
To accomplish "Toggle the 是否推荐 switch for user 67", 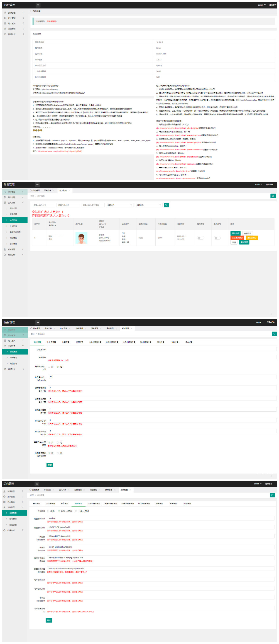I will click(x=200, y=238).
